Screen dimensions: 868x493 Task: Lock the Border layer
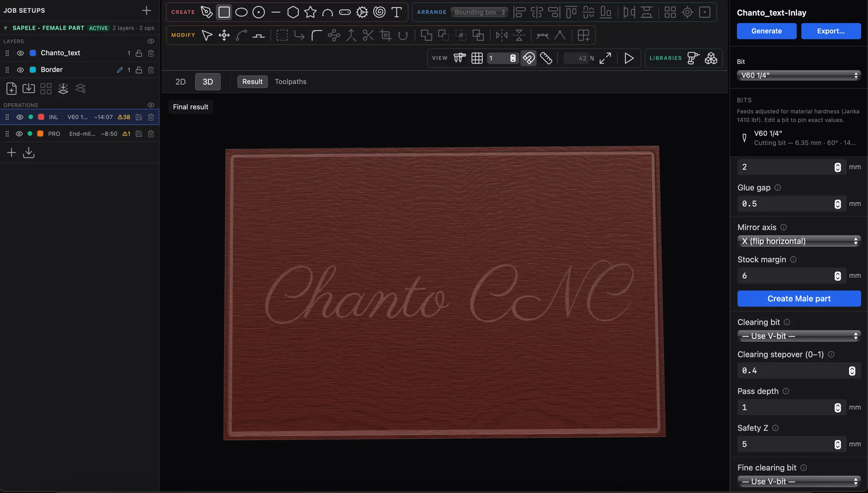[x=139, y=70]
